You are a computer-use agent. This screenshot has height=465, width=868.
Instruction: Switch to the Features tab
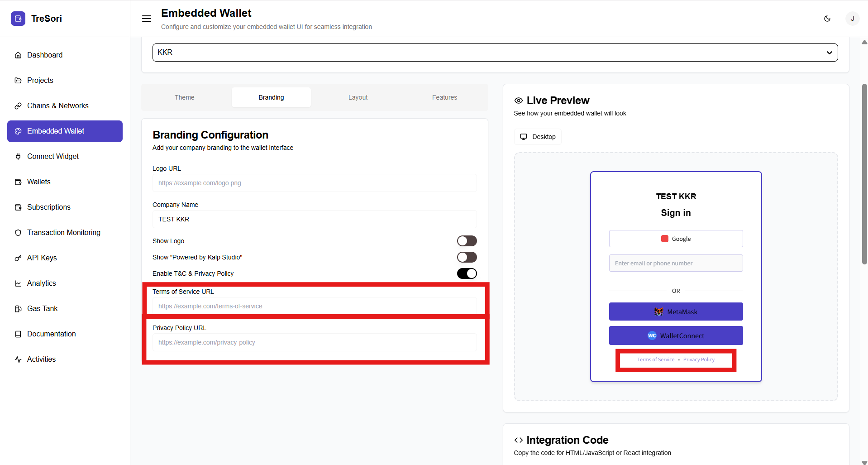pos(444,97)
